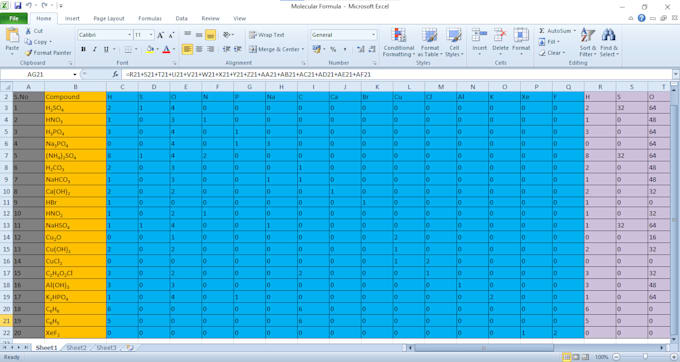Open Conditional Formatting menu
The width and height of the screenshot is (680, 362).
(399, 42)
